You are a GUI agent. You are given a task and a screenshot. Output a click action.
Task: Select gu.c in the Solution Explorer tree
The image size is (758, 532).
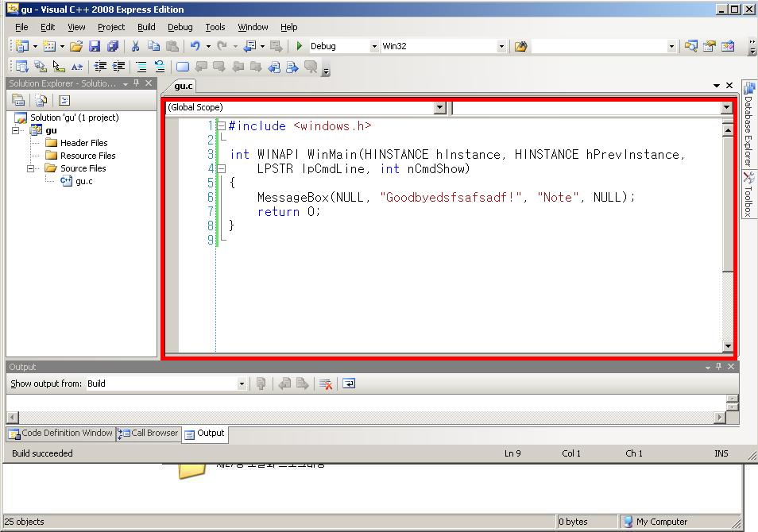84,181
